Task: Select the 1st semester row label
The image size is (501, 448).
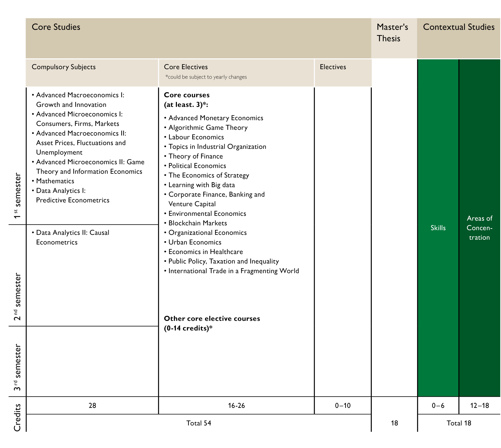Action: [x=17, y=196]
